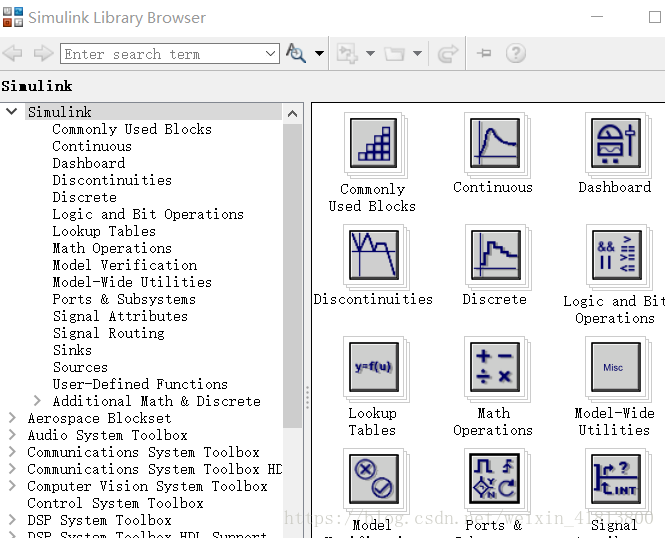Minimize the Library Browser window
The width and height of the screenshot is (665, 538).
pyautogui.click(x=597, y=17)
